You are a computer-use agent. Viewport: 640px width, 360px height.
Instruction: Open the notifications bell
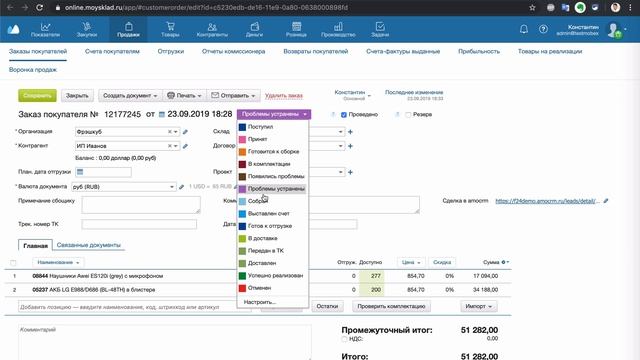coord(524,29)
